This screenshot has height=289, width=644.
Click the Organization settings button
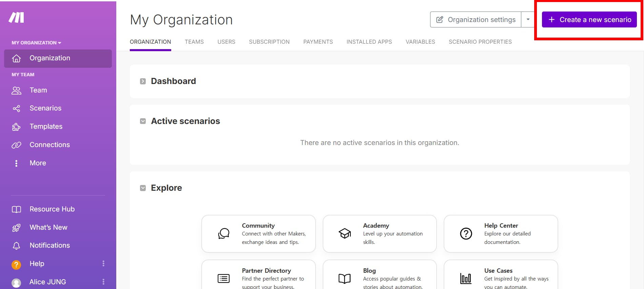[476, 20]
